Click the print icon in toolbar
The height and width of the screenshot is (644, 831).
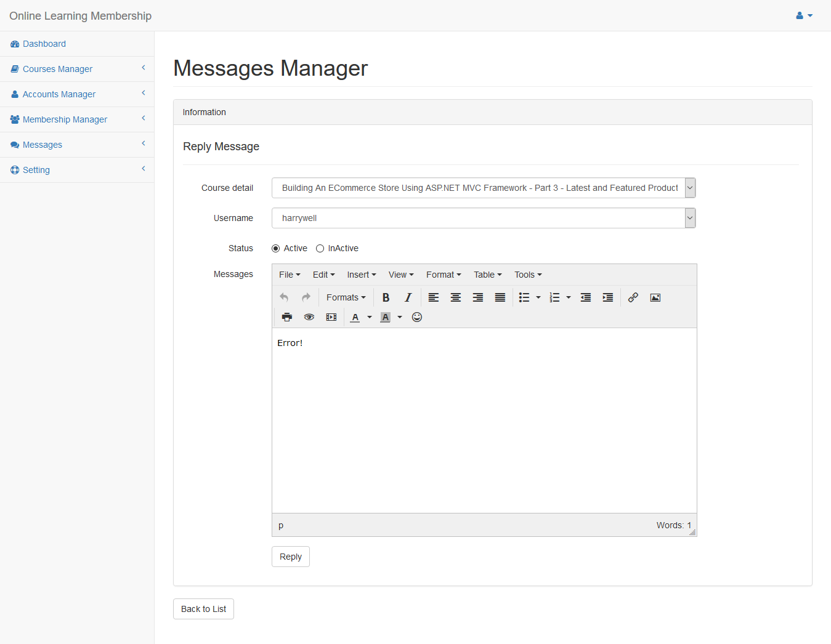pos(286,317)
